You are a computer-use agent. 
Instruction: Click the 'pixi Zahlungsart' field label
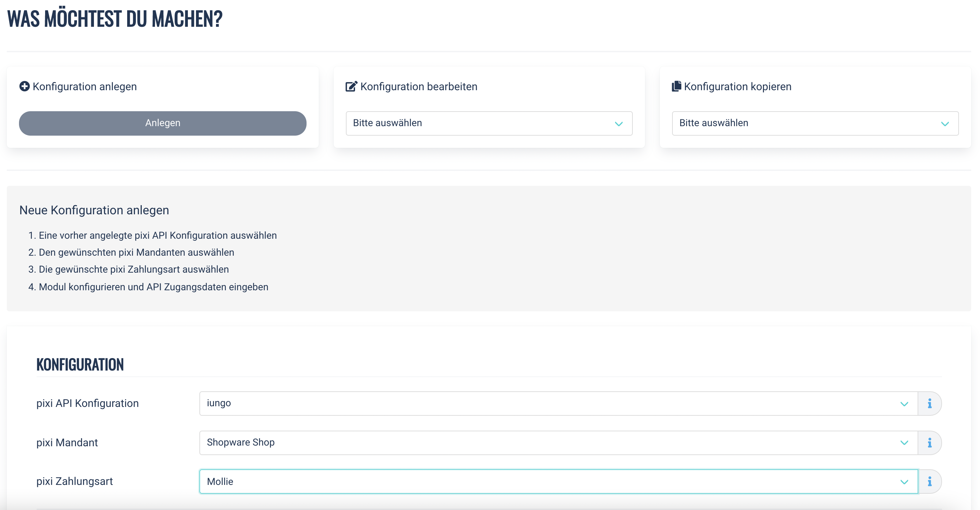[75, 482]
